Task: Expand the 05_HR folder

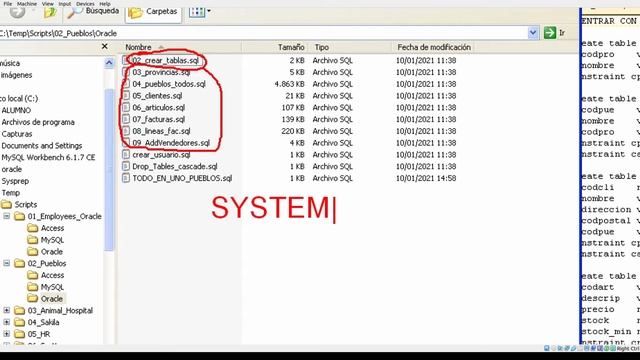Action: (x=7, y=334)
